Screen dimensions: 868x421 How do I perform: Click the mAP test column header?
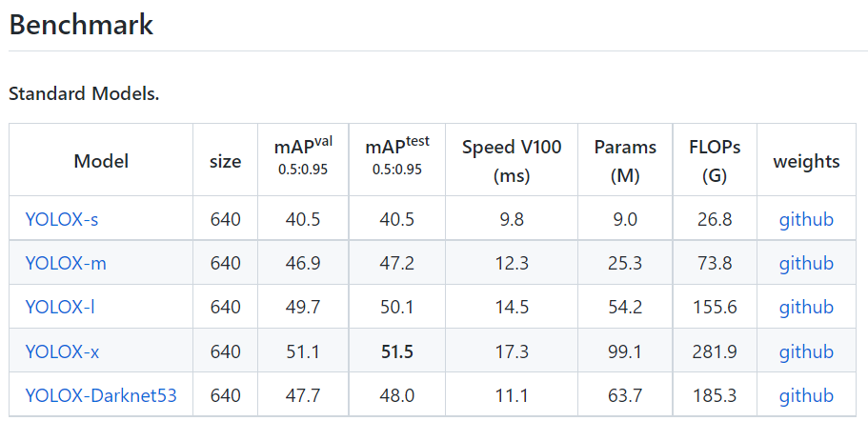click(x=397, y=157)
